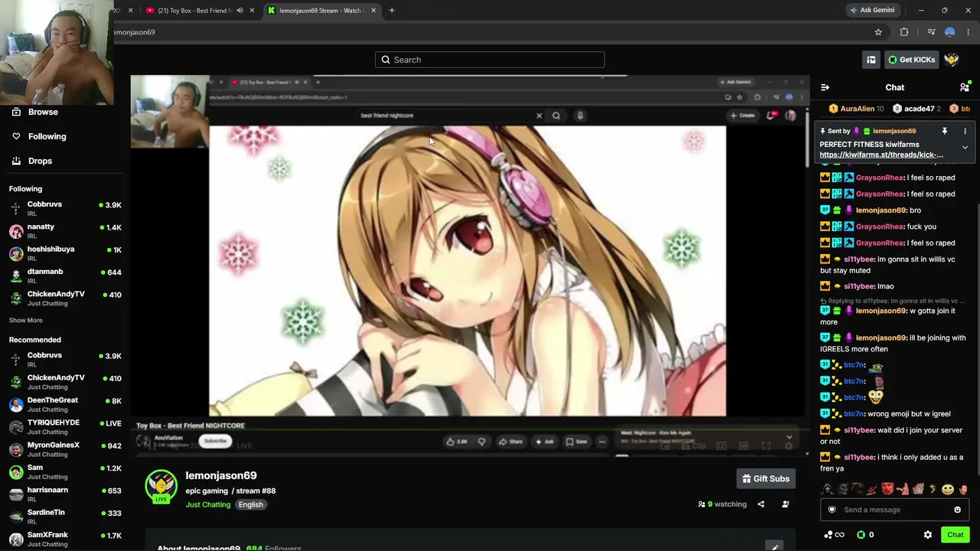Open the chat user list icon
The height and width of the screenshot is (551, 980).
pyautogui.click(x=965, y=87)
